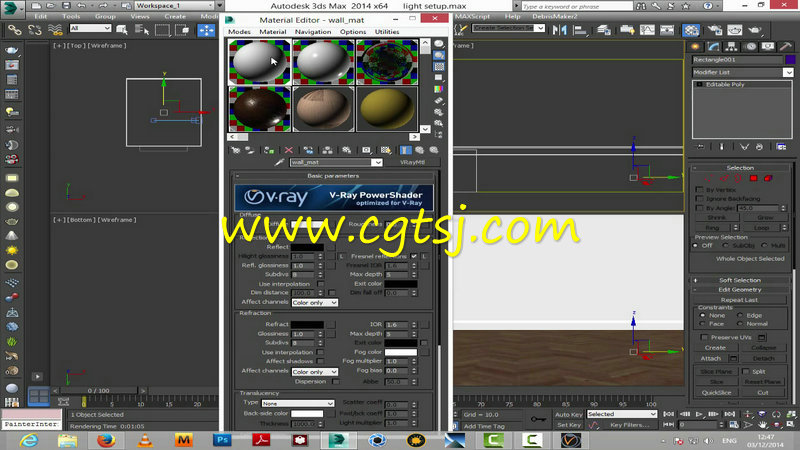Click Sample Type sphere icon
The height and width of the screenshot is (450, 800).
tap(439, 44)
